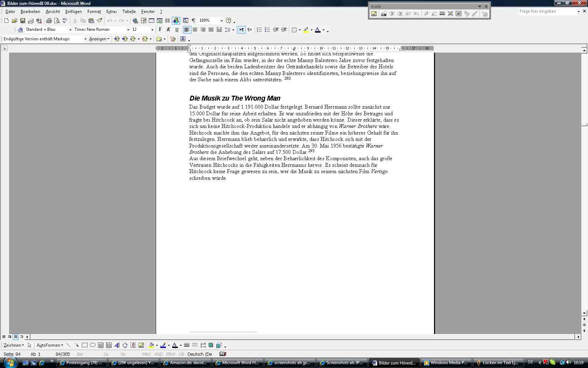Open the Document Map icon

pyautogui.click(x=186, y=21)
